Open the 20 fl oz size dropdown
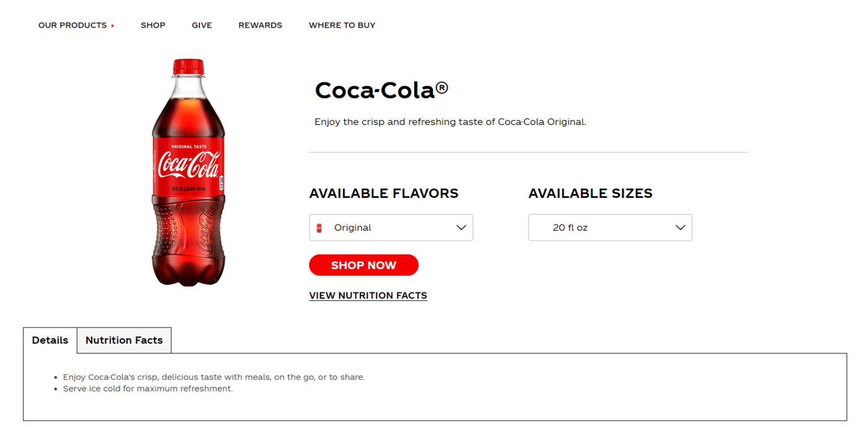The image size is (868, 427). click(x=610, y=227)
